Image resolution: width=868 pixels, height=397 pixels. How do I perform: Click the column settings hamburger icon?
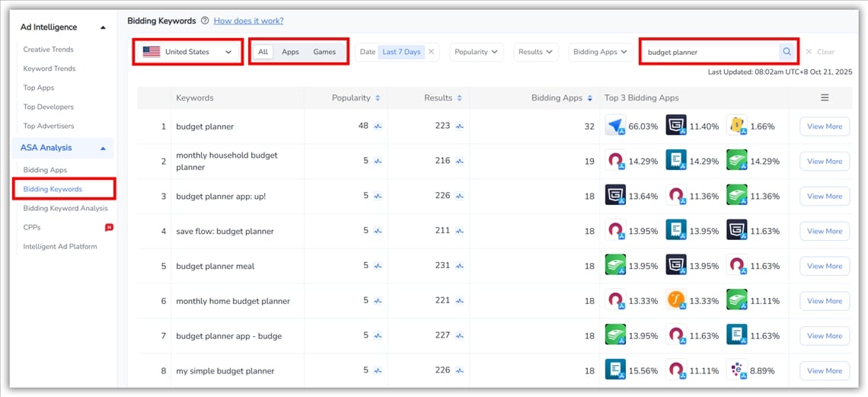(825, 98)
